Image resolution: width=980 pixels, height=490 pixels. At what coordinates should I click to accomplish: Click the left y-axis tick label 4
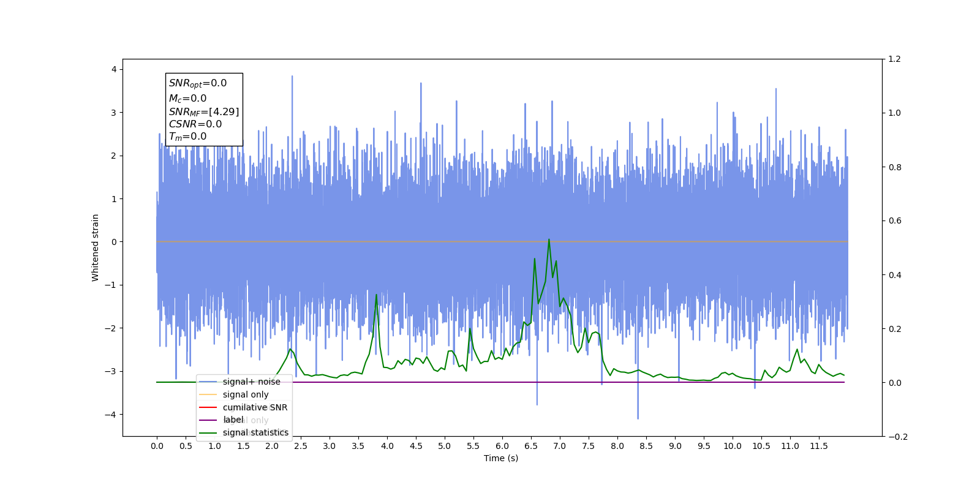pos(114,69)
